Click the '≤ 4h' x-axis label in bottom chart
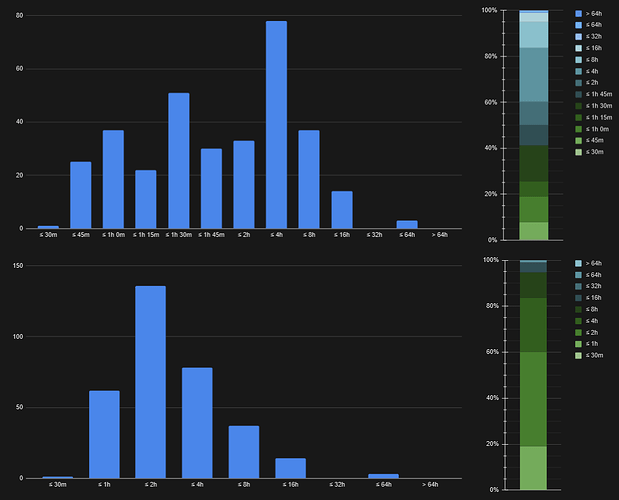Screen dimensions: 619x500 tap(197, 485)
